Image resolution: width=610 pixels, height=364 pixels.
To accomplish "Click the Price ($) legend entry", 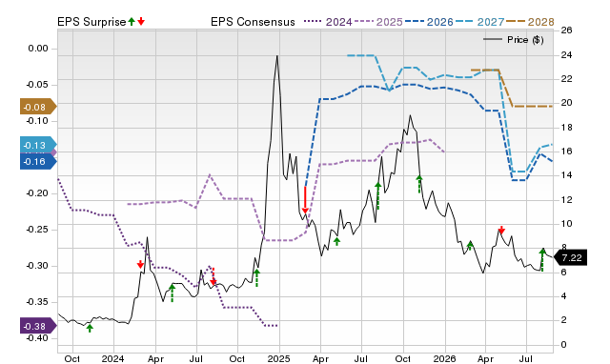I will [514, 40].
